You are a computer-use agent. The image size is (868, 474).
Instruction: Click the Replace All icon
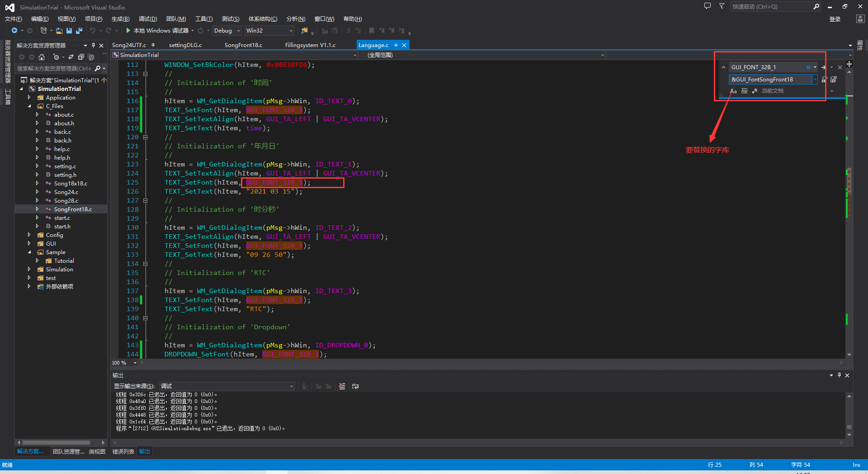(x=834, y=80)
